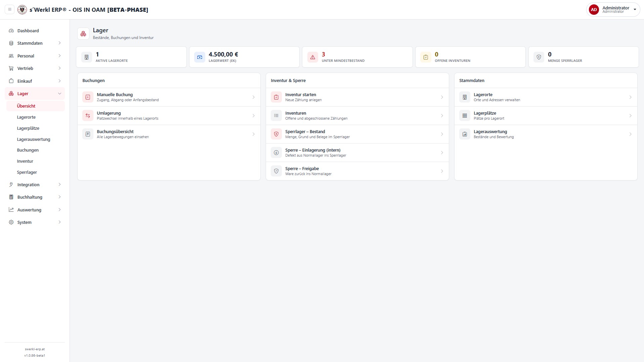Click the Umlagerung swap arrows icon
644x362 pixels.
[x=88, y=116]
